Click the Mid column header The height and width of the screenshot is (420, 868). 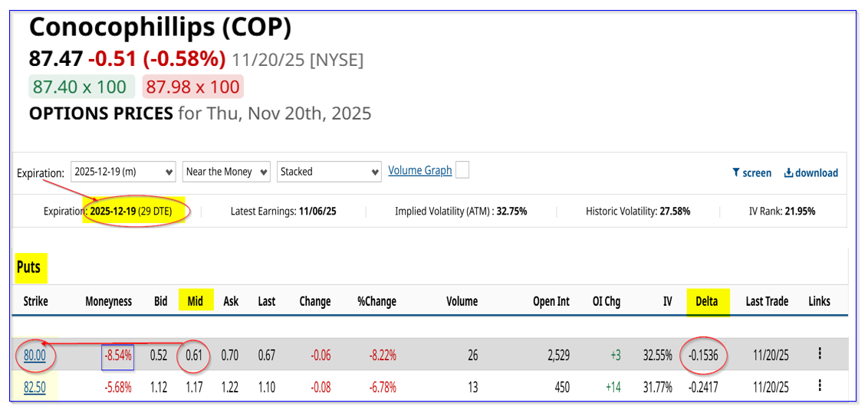(x=195, y=301)
